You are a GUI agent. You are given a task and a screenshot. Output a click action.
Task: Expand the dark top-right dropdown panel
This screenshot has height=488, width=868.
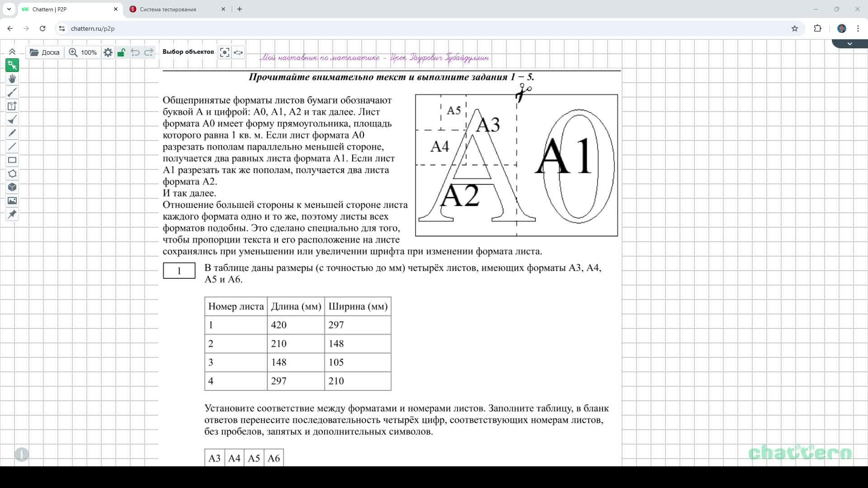tap(849, 44)
